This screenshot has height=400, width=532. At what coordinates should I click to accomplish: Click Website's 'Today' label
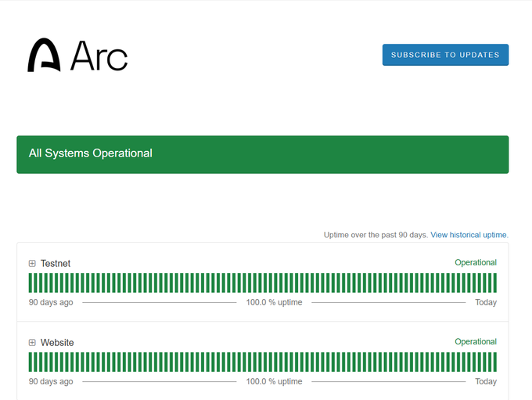coord(486,381)
